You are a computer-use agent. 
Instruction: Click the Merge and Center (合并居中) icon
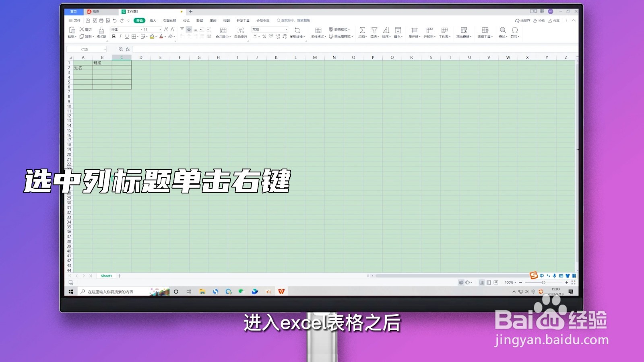point(223,30)
